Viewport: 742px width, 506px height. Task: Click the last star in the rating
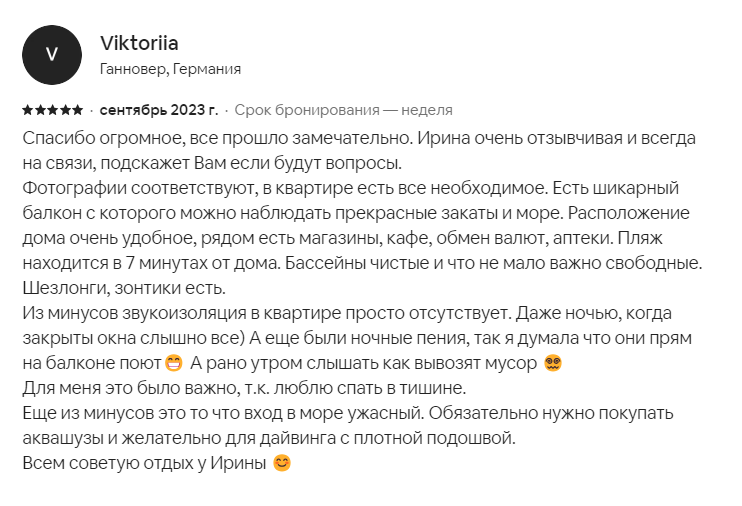coord(77,110)
